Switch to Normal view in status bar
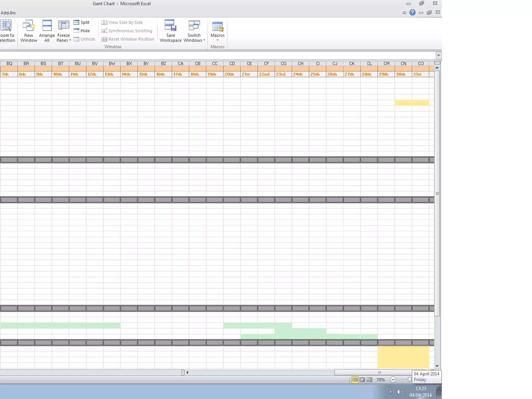Viewport: 532px width, 399px height. [355, 380]
